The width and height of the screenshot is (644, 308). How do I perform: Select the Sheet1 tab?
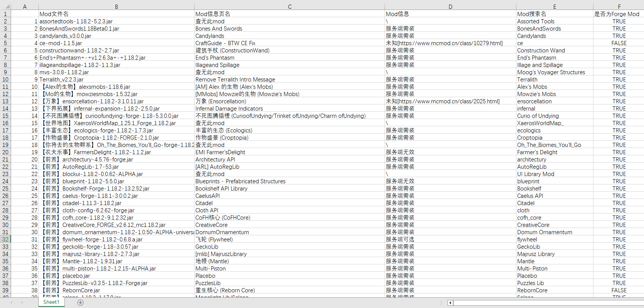coord(51,302)
